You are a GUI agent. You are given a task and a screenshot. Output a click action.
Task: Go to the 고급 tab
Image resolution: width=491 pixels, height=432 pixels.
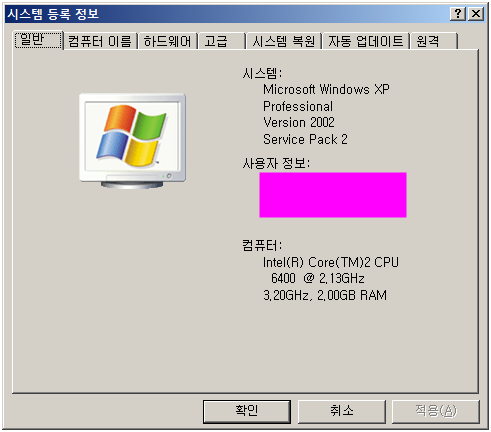(222, 41)
